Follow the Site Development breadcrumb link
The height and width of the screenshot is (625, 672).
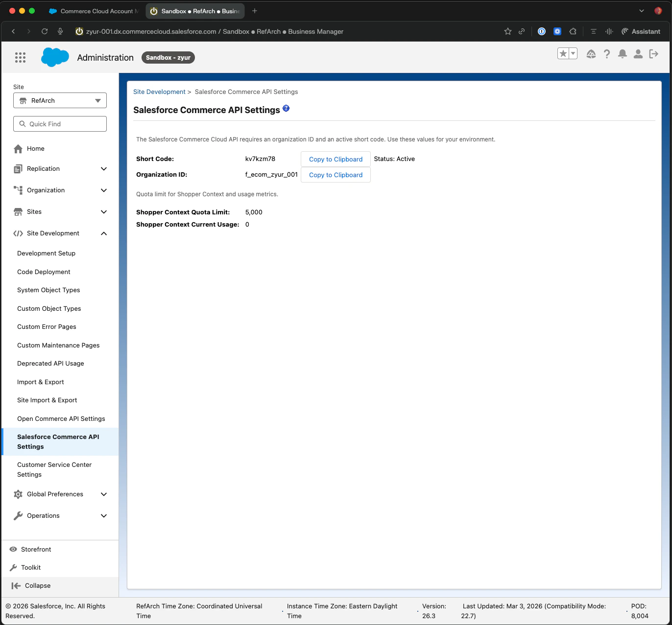tap(159, 92)
